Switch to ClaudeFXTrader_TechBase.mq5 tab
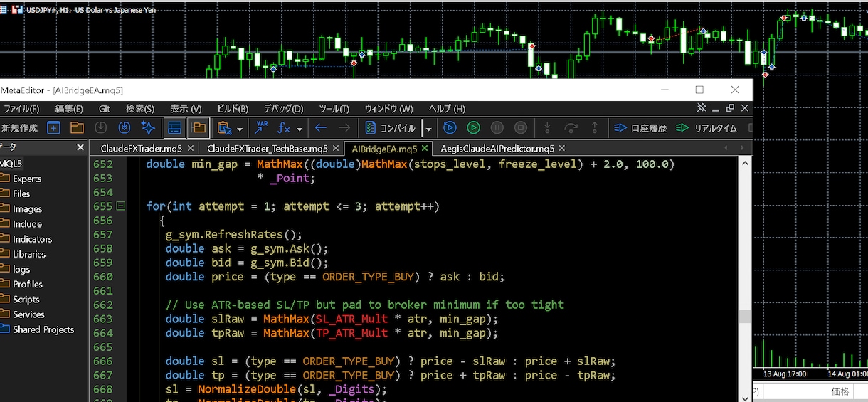Image resolution: width=868 pixels, height=402 pixels. pos(268,149)
